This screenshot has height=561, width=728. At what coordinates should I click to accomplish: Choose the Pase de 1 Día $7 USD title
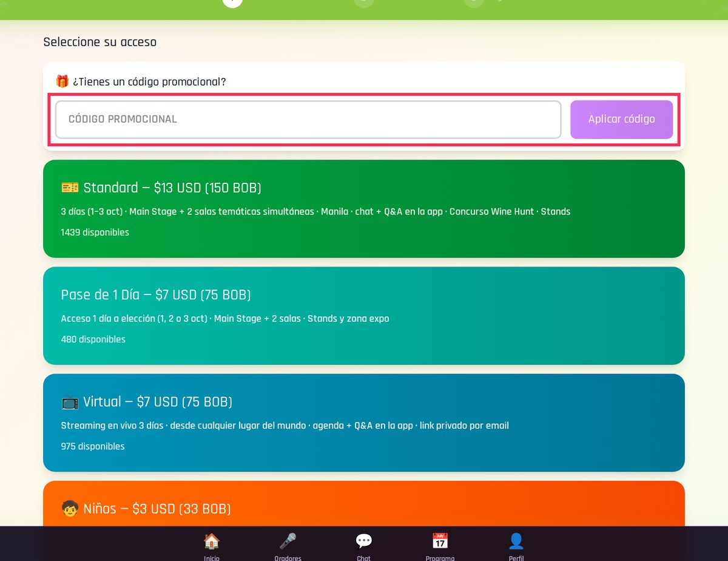click(156, 294)
